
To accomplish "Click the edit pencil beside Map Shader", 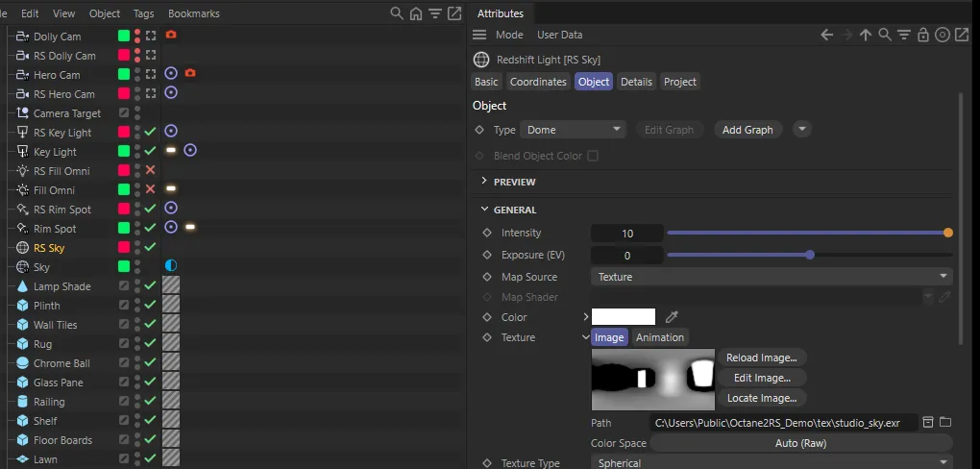I will (944, 297).
